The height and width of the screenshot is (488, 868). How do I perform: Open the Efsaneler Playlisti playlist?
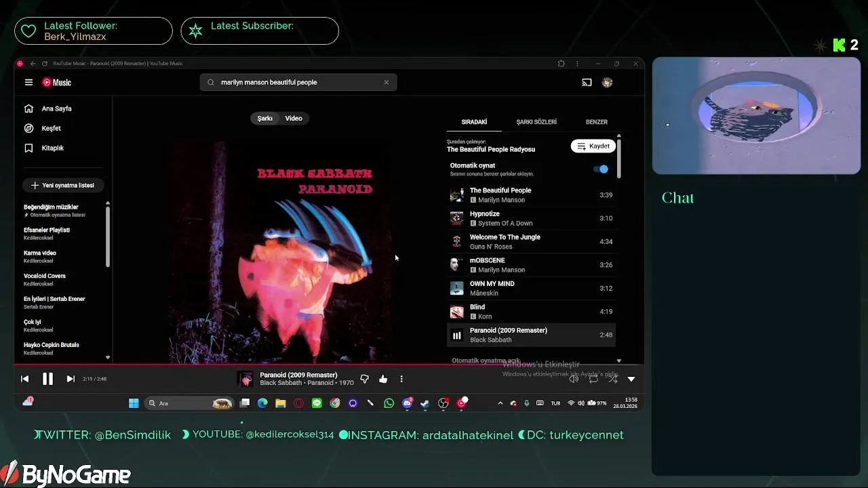pyautogui.click(x=62, y=234)
